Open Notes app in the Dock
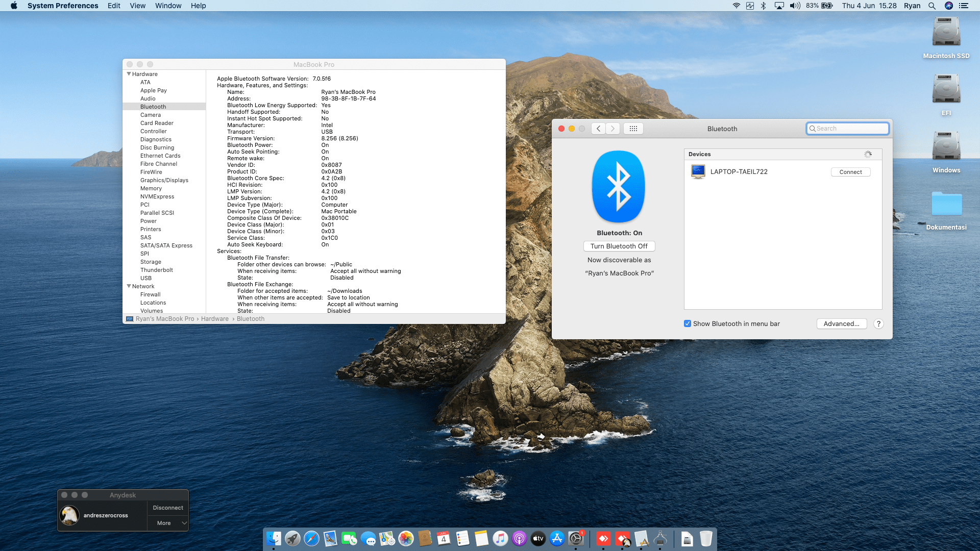Image resolution: width=980 pixels, height=551 pixels. coord(481,538)
